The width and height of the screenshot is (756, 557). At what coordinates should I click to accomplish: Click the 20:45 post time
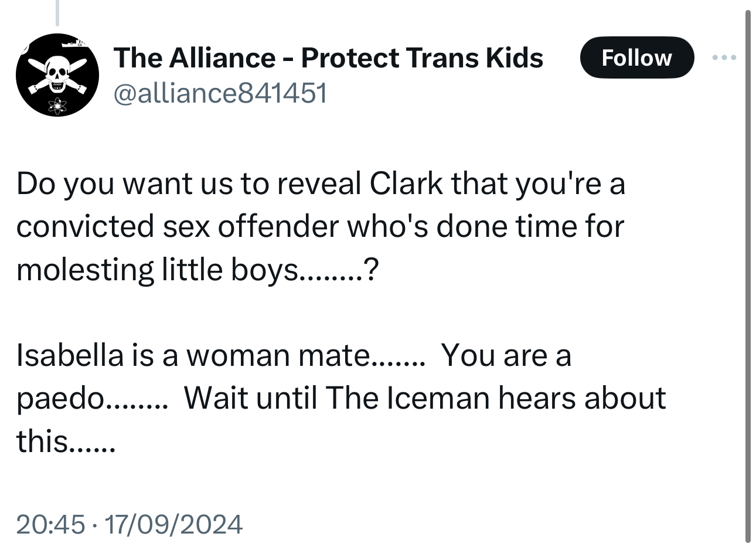click(x=50, y=524)
